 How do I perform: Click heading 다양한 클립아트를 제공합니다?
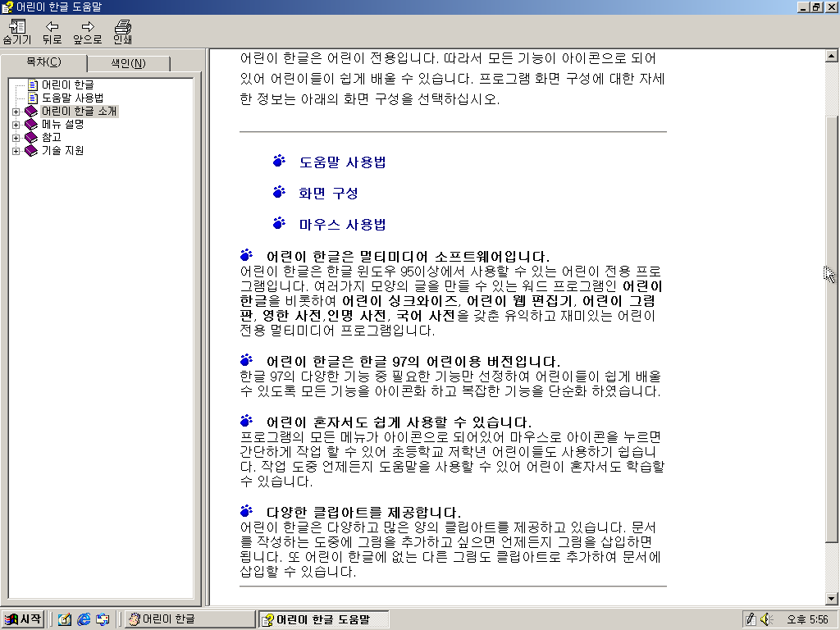(363, 512)
